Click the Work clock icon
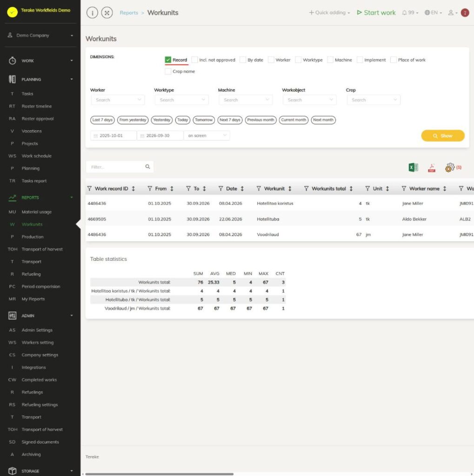The width and height of the screenshot is (474, 476). (x=12, y=61)
